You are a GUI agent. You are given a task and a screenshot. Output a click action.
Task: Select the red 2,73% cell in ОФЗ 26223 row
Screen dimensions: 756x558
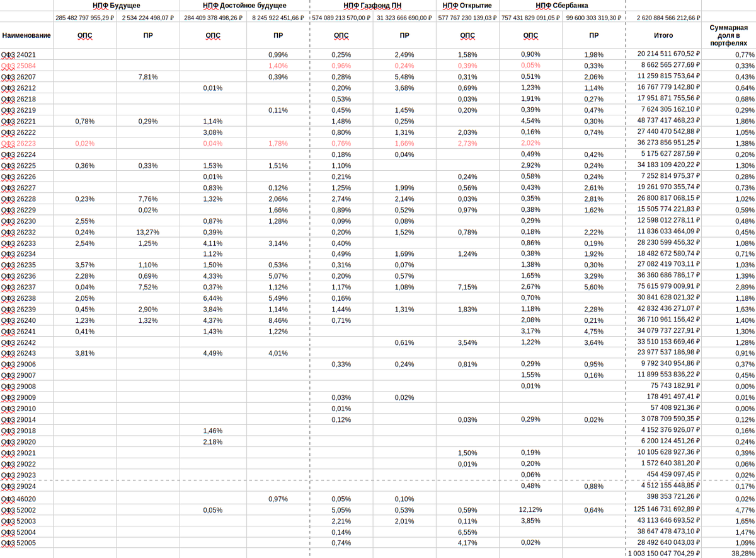click(x=467, y=143)
